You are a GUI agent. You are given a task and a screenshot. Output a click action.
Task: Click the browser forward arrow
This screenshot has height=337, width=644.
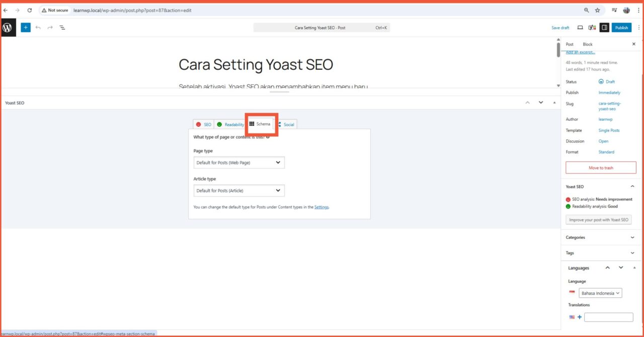click(18, 10)
